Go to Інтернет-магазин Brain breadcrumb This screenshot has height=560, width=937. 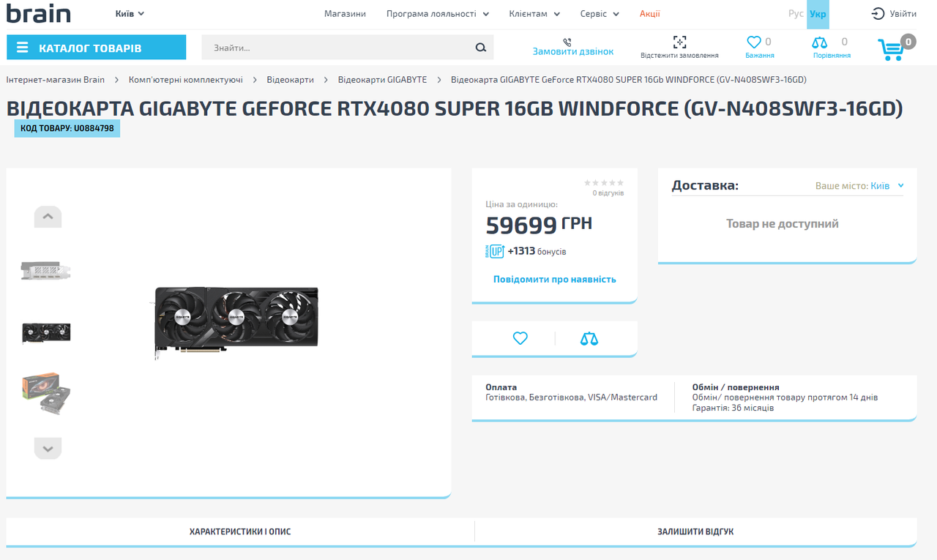[56, 79]
